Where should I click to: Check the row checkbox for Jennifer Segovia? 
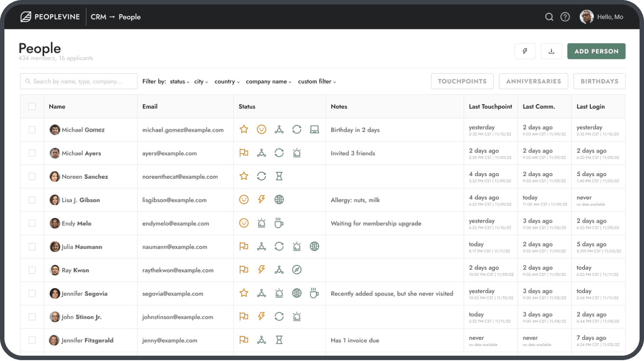(x=31, y=293)
